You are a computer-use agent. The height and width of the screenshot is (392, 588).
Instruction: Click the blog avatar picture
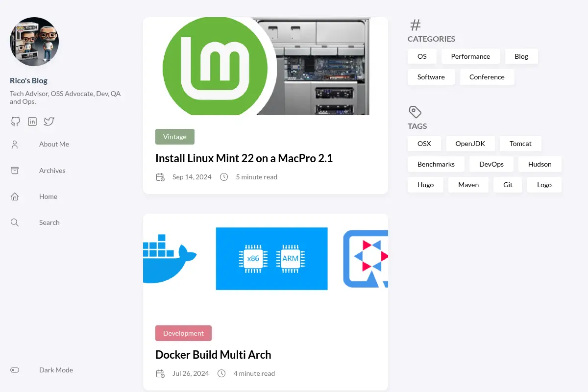[x=34, y=42]
